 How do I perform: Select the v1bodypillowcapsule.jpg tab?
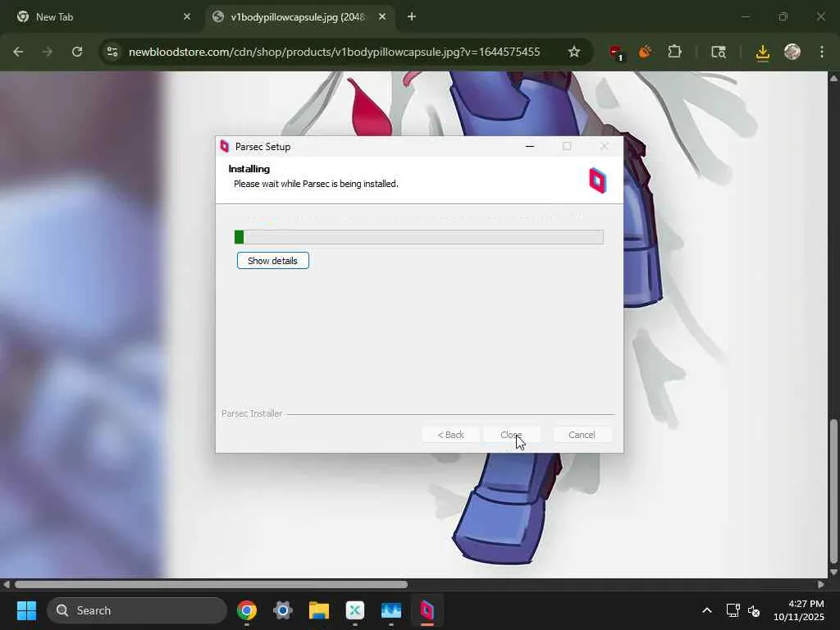click(x=297, y=17)
